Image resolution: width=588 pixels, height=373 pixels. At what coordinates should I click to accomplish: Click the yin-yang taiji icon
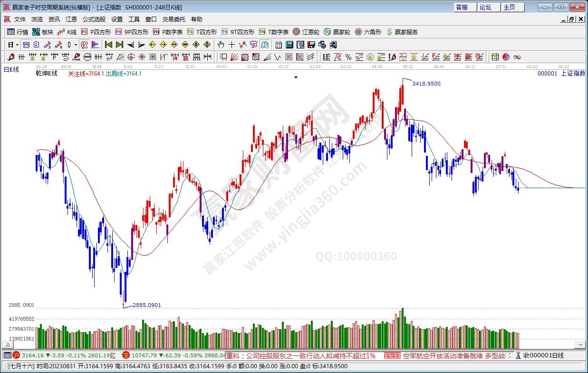(x=506, y=57)
